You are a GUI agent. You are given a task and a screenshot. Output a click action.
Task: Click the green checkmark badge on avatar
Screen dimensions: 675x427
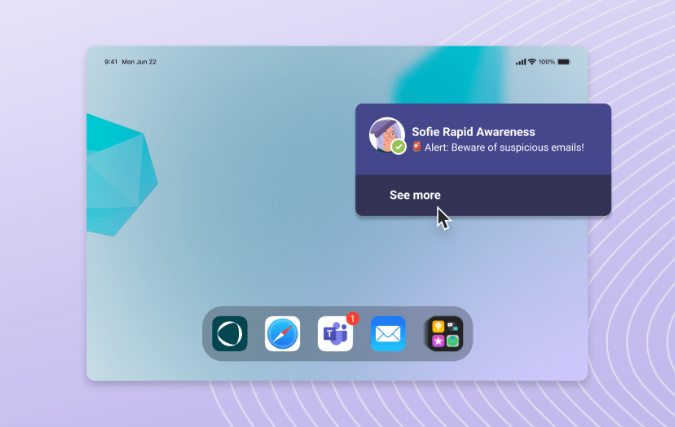point(398,147)
